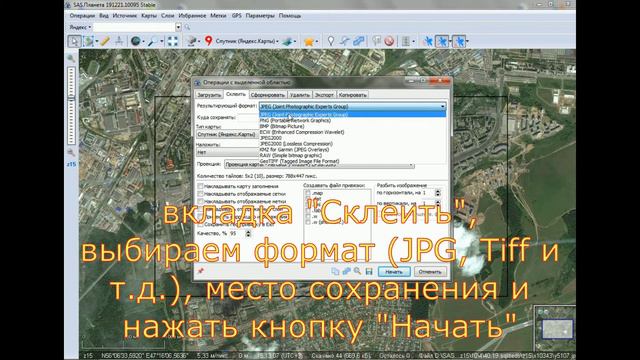Switch to the Загрузить tab
Image resolution: width=640 pixels, height=360 pixels.
209,95
